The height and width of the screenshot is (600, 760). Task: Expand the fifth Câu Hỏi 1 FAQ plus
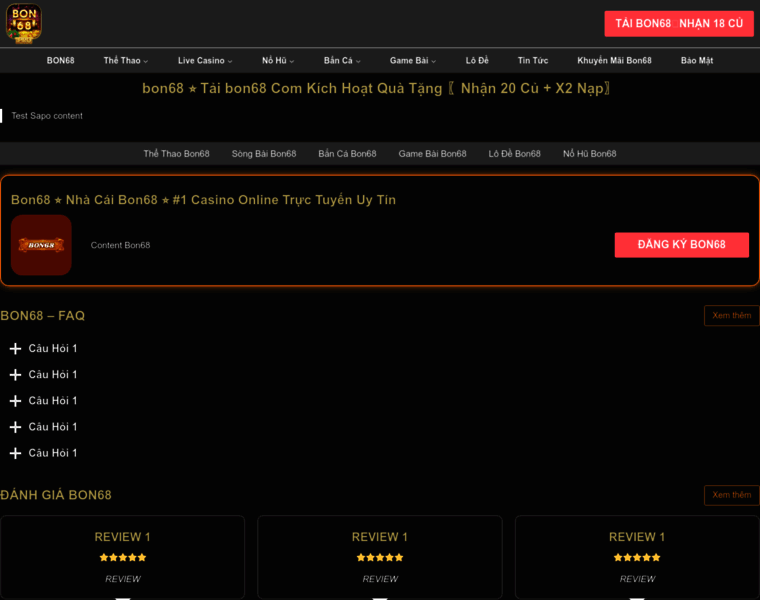[x=16, y=453]
